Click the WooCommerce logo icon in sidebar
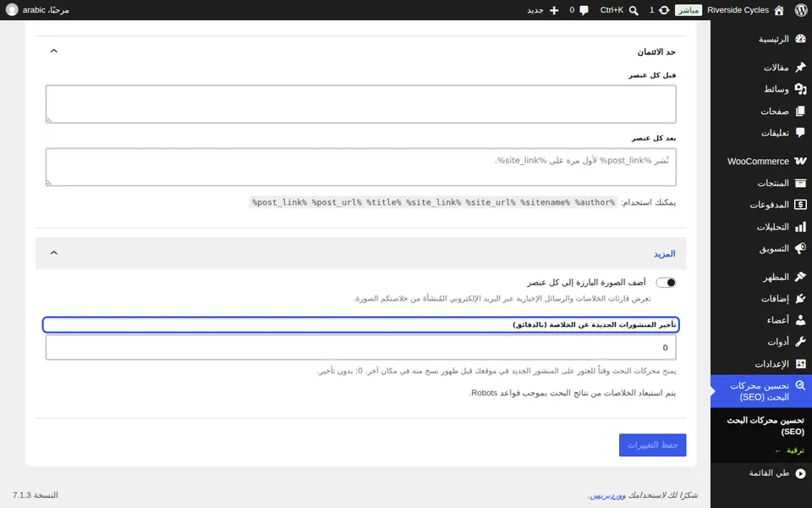Viewport: 812px width, 508px height. [x=801, y=161]
